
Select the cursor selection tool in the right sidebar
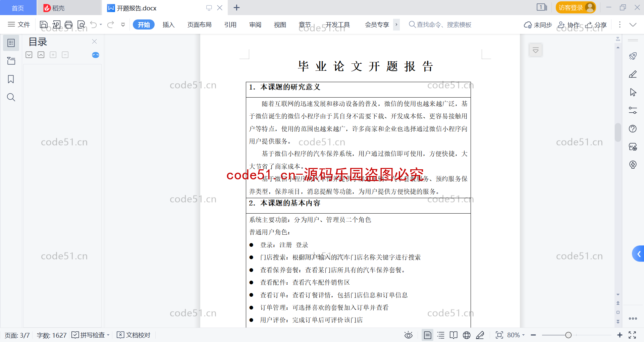tap(633, 92)
